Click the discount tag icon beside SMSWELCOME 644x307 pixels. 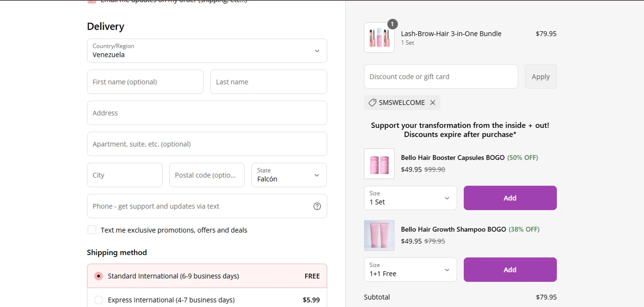[x=372, y=103]
